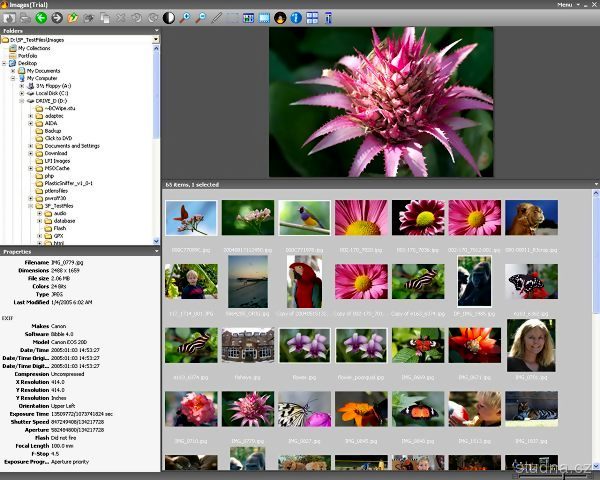Click the half-black contrast circle icon
Screen dimensions: 600x480
tap(168, 18)
